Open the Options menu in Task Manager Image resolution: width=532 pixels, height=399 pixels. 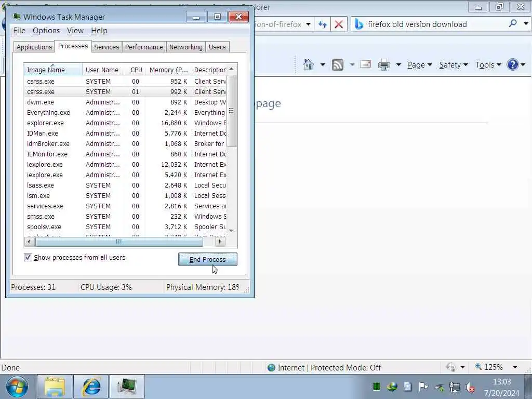[x=46, y=31]
